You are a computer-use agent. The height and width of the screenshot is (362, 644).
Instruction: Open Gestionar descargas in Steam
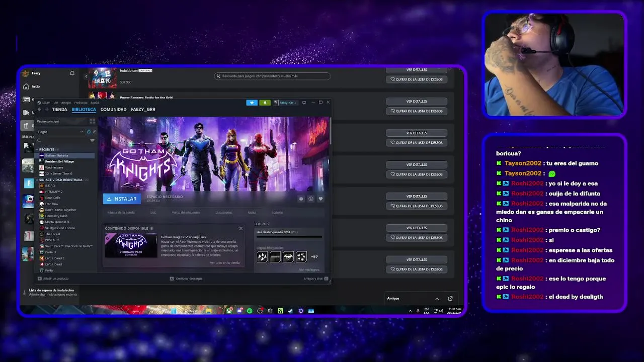[x=186, y=279]
